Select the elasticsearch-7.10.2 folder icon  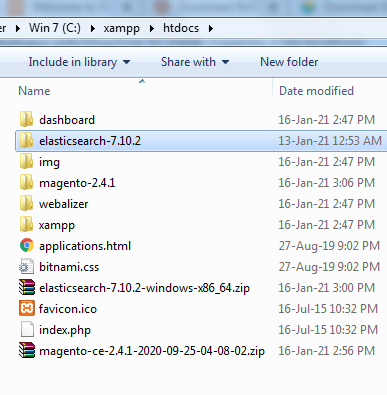26,140
